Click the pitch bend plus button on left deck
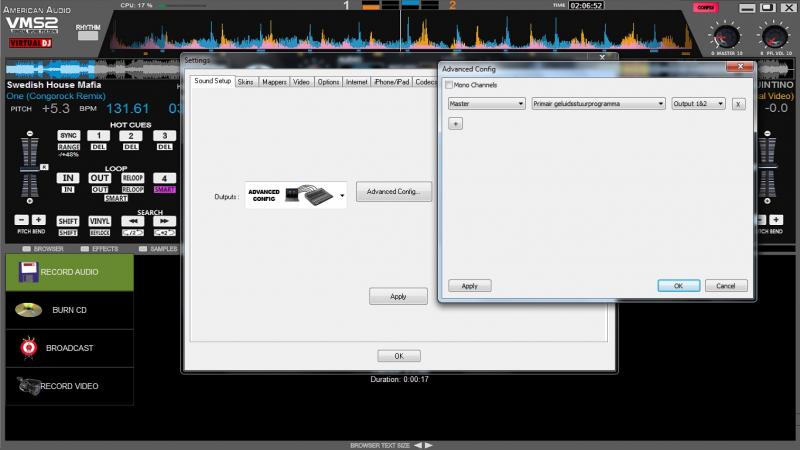This screenshot has width=800, height=450. pyautogui.click(x=38, y=220)
